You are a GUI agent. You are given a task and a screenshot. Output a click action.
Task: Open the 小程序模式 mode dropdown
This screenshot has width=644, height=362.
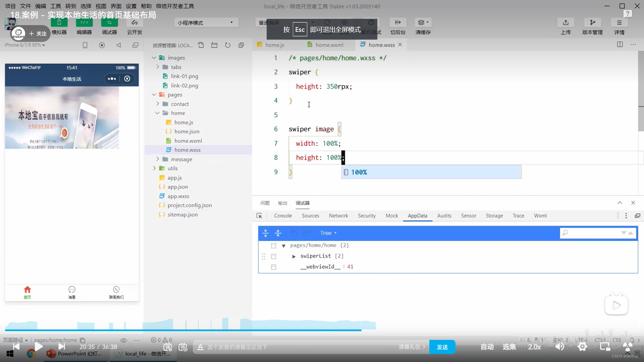[206, 22]
